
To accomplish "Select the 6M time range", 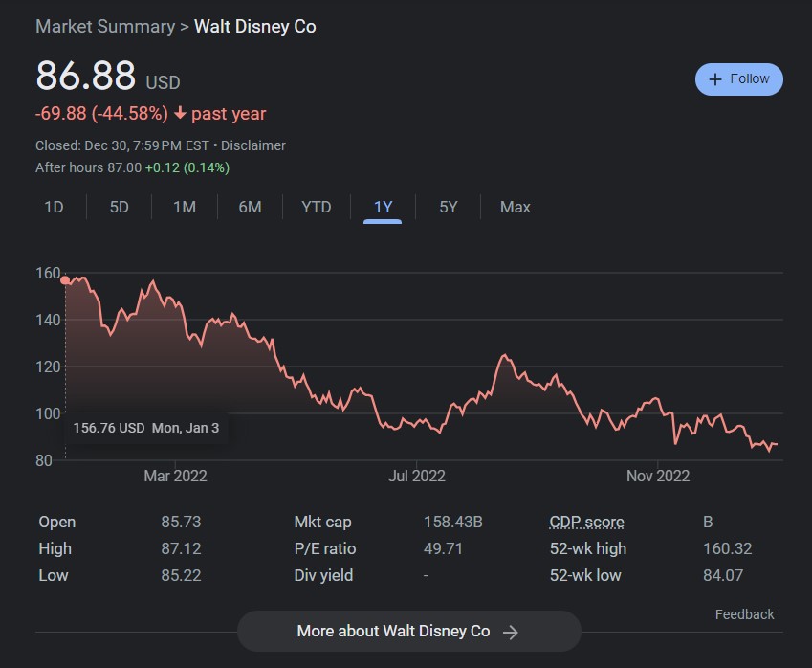I will (x=251, y=208).
